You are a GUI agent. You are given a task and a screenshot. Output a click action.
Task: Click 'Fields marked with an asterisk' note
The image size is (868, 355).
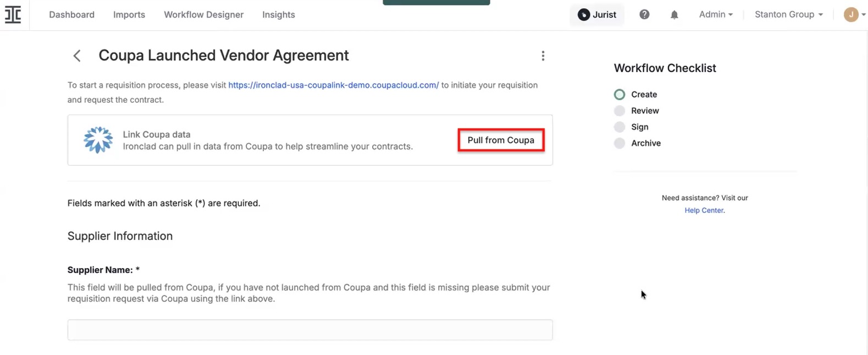(x=164, y=203)
